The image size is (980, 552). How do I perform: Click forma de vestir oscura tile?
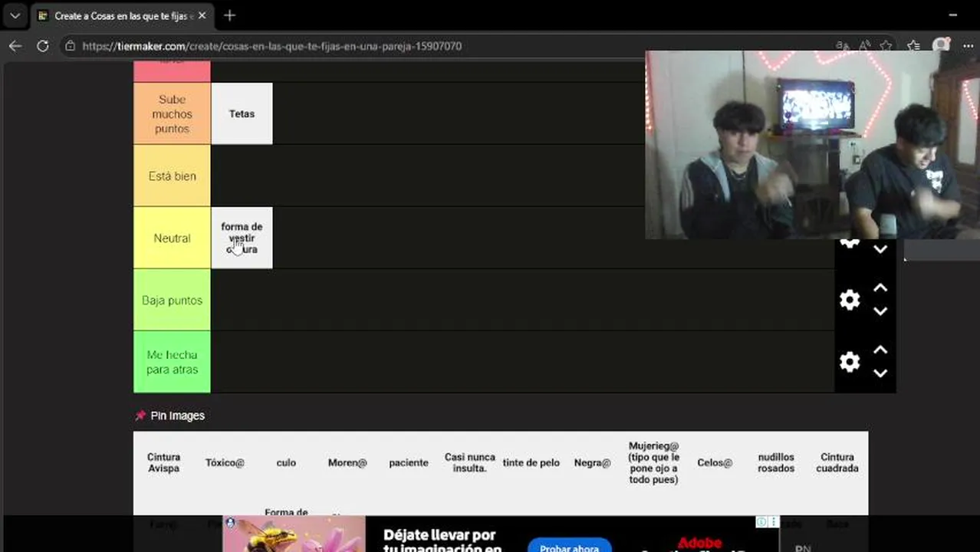coord(242,238)
